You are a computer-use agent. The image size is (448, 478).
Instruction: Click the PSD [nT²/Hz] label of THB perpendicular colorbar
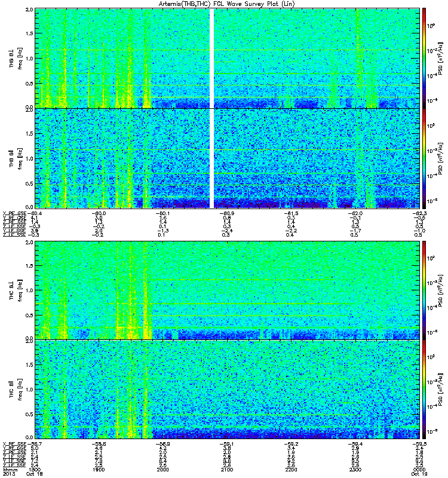point(440,58)
